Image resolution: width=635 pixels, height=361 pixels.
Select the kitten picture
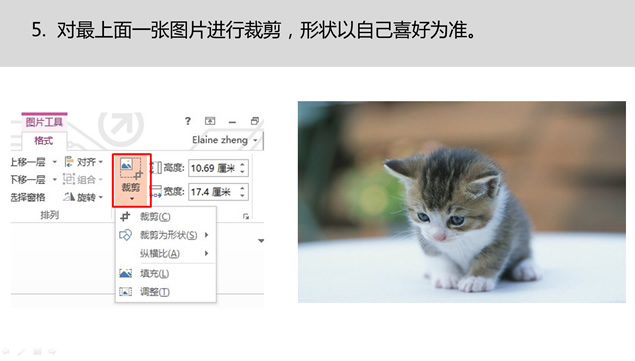point(462,202)
